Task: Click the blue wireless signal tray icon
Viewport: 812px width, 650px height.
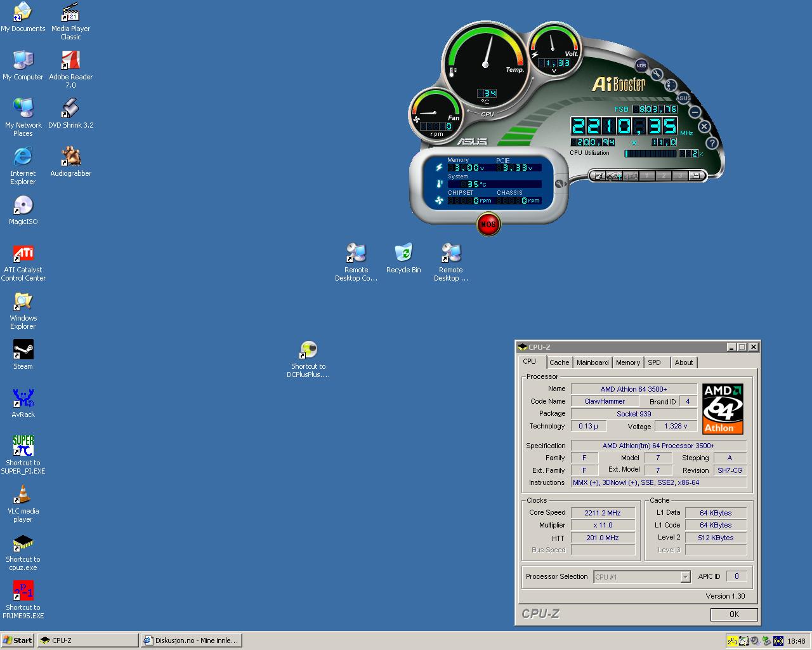Action: tap(778, 641)
